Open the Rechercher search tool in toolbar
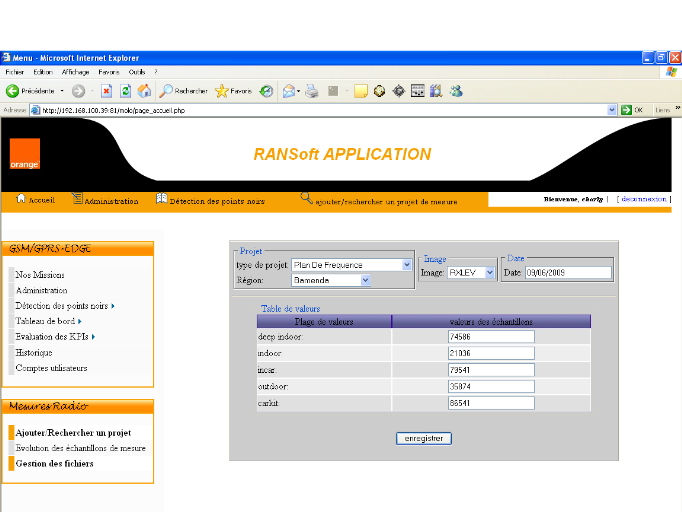This screenshot has width=682, height=512. [x=184, y=91]
